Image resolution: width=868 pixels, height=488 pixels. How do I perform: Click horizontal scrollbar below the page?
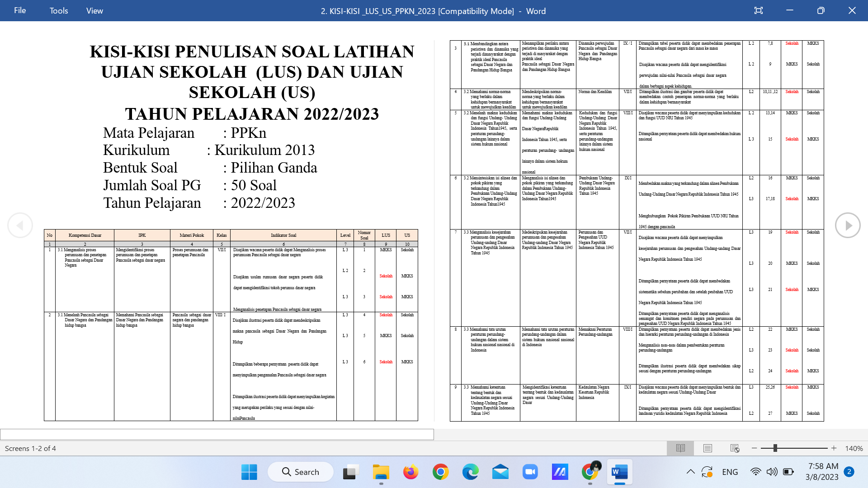217,434
